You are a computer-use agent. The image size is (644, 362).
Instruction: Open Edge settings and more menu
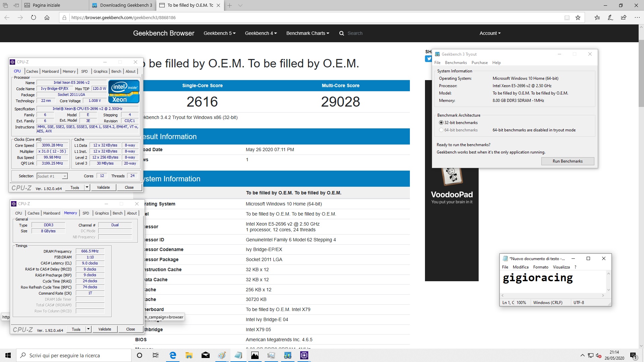click(637, 17)
